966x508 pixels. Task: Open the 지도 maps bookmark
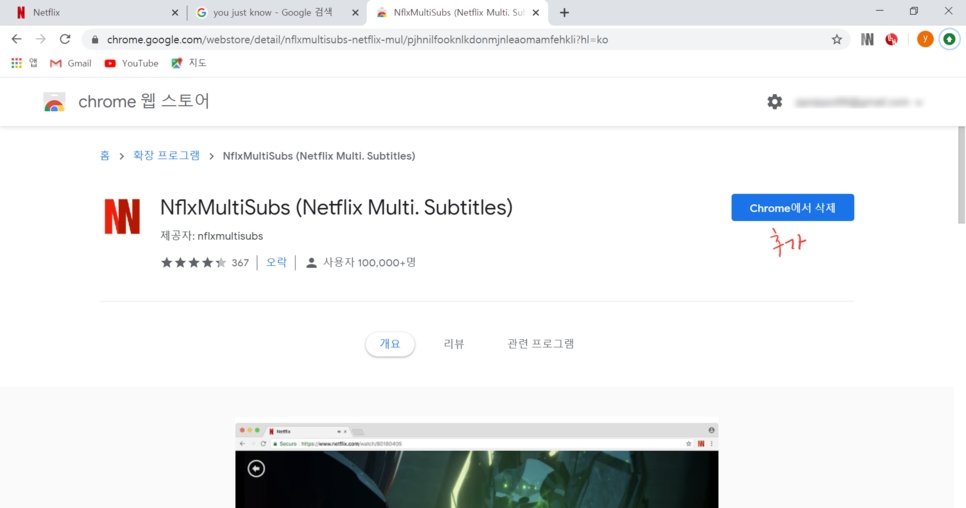point(189,63)
